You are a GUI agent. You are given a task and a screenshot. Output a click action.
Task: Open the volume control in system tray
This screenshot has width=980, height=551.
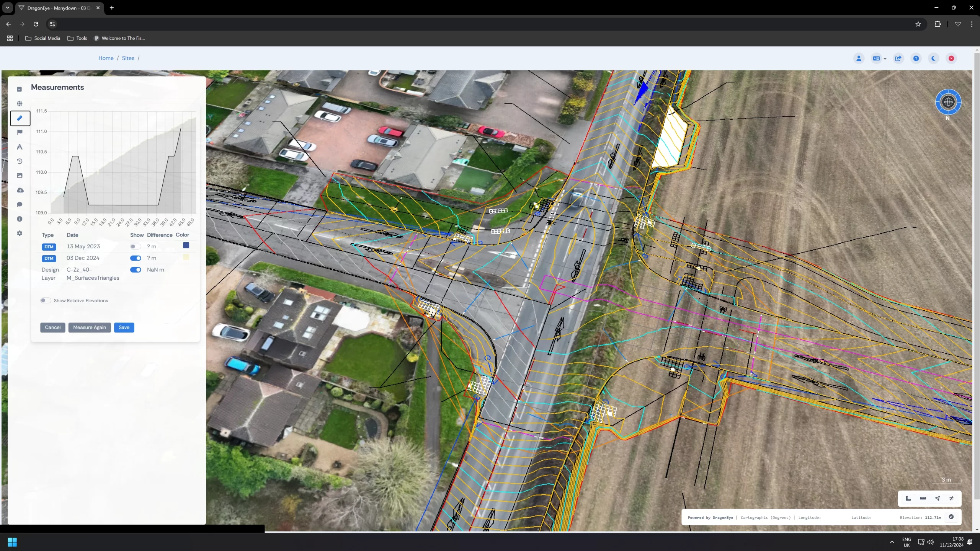pos(931,542)
